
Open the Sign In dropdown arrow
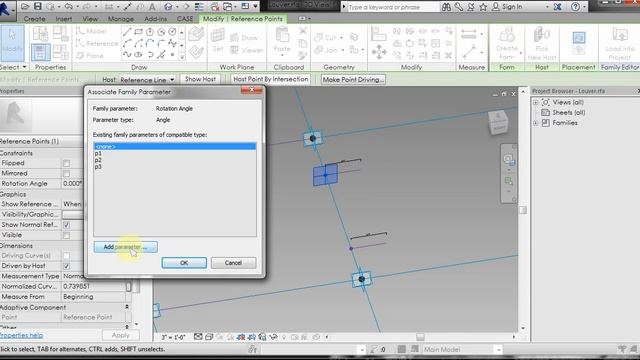point(547,7)
